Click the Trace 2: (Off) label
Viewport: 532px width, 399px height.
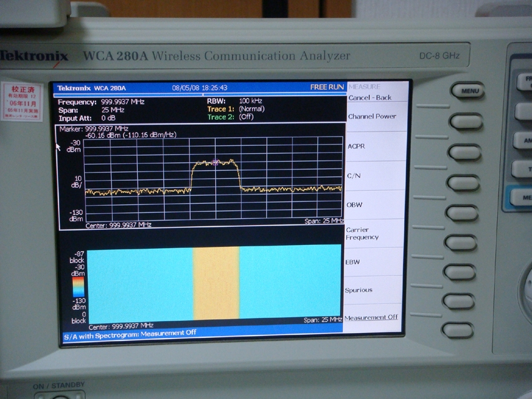[230, 117]
